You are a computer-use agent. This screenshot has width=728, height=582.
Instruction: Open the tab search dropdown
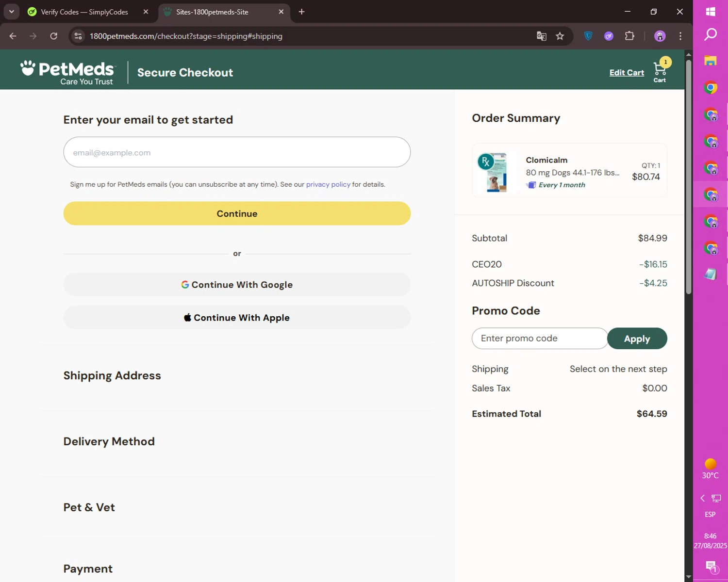tap(11, 12)
